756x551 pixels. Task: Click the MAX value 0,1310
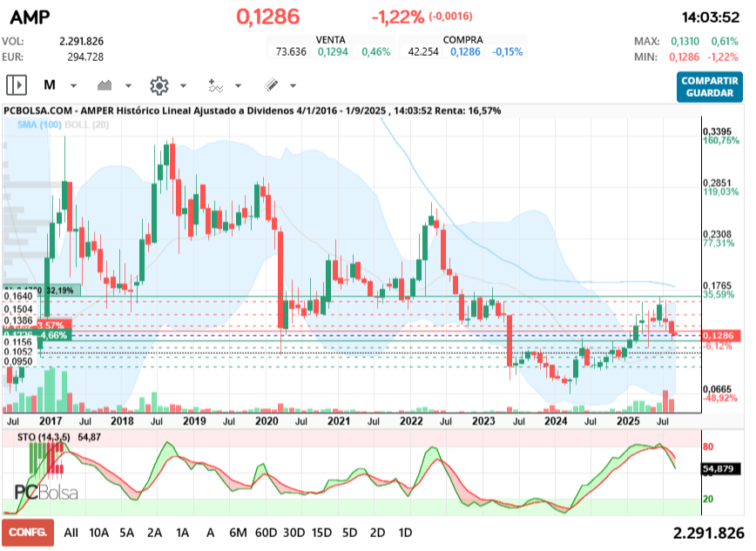pos(685,42)
